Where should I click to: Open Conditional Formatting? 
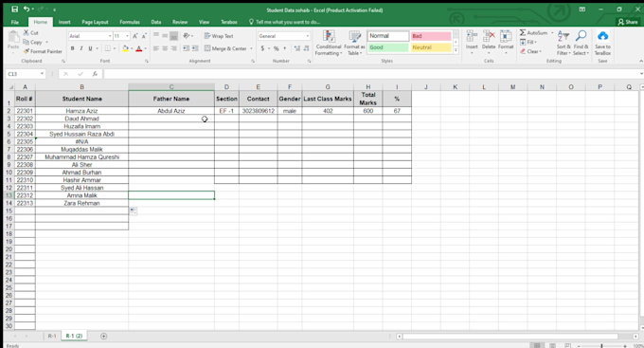click(x=329, y=43)
